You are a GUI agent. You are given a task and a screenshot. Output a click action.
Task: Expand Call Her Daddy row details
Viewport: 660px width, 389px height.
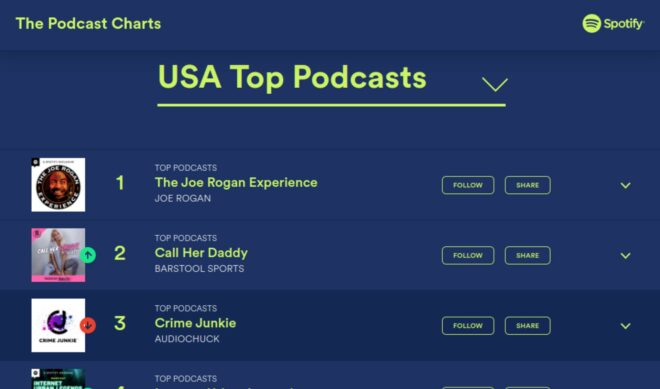[625, 256]
